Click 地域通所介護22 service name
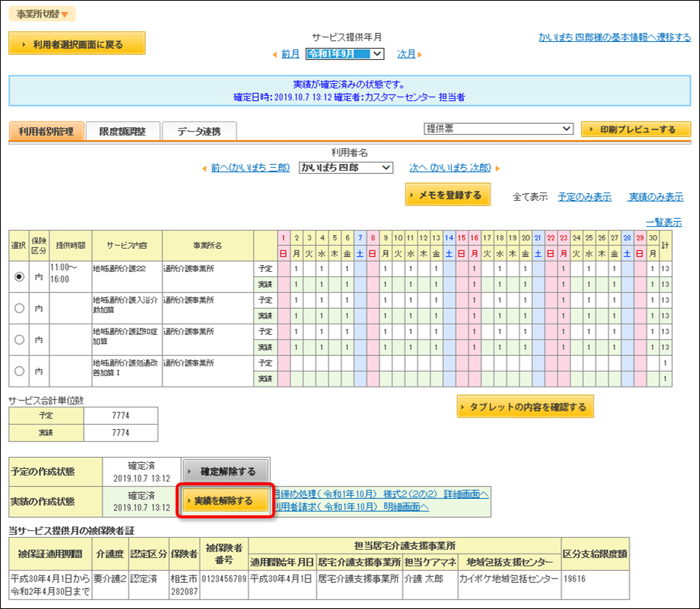700x609 pixels. click(x=119, y=268)
